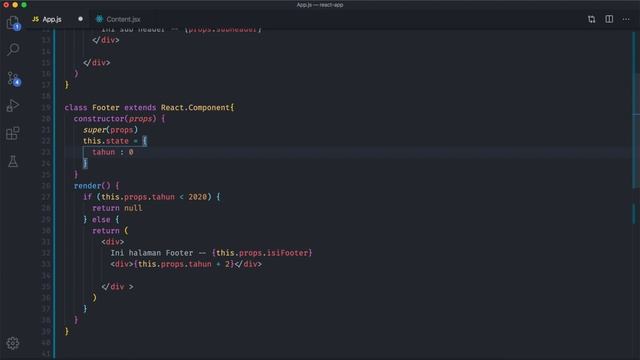
Task: Switch to the App.js tab
Action: (52, 19)
